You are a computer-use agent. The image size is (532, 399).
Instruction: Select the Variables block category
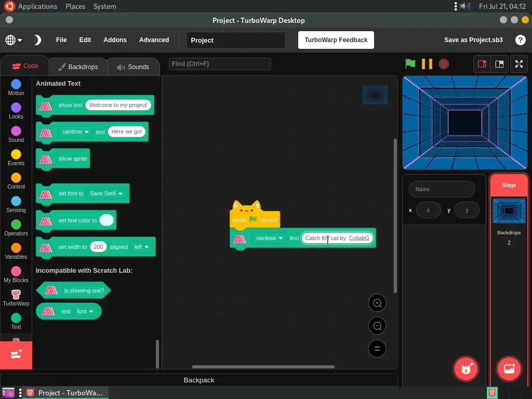[x=16, y=251]
